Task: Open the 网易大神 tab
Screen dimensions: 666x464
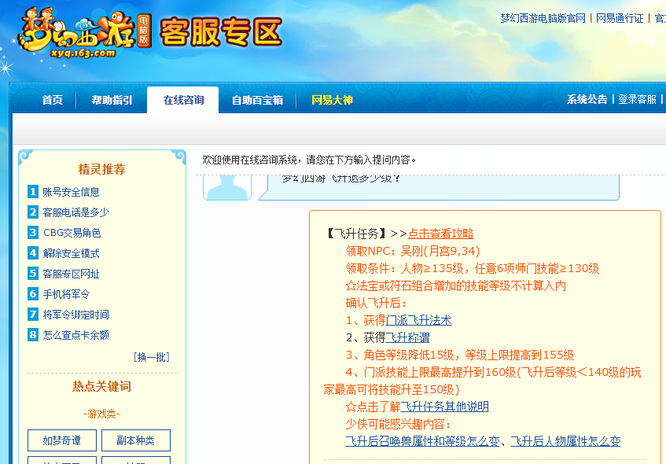Action: [x=332, y=100]
